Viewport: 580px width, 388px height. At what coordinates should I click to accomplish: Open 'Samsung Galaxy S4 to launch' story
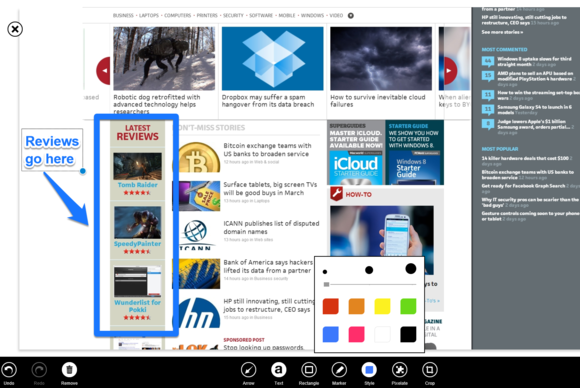pyautogui.click(x=535, y=109)
